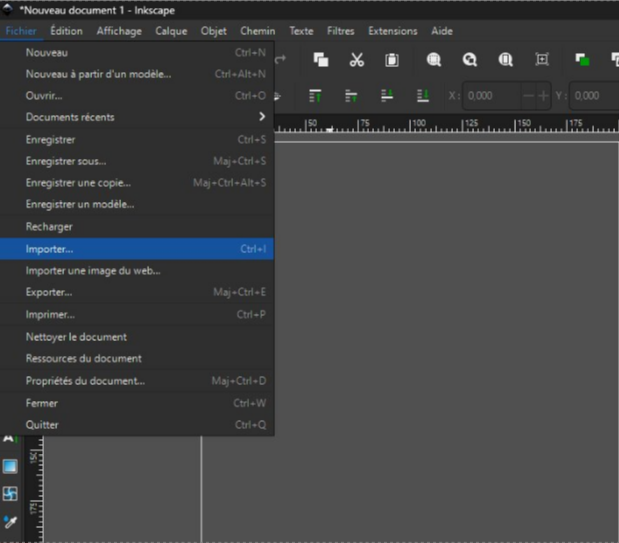Open the Calque menu
Viewport: 619px width, 543px height.
coord(171,31)
